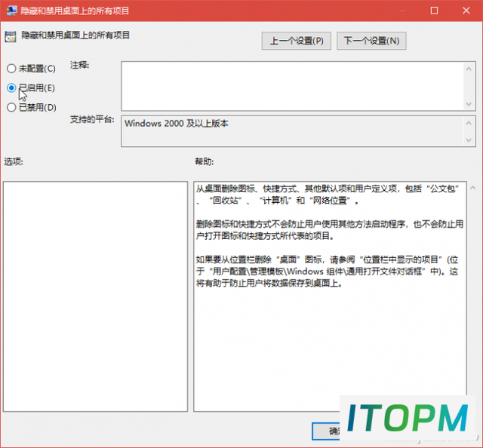The width and height of the screenshot is (483, 448).
Task: Maximize the policy settings window
Action: tap(434, 11)
